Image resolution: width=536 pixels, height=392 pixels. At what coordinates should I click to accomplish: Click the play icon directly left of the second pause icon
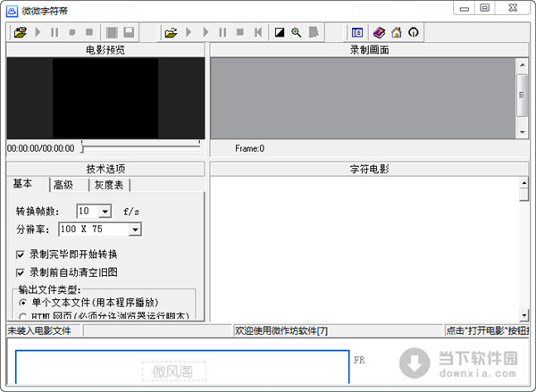(x=205, y=32)
